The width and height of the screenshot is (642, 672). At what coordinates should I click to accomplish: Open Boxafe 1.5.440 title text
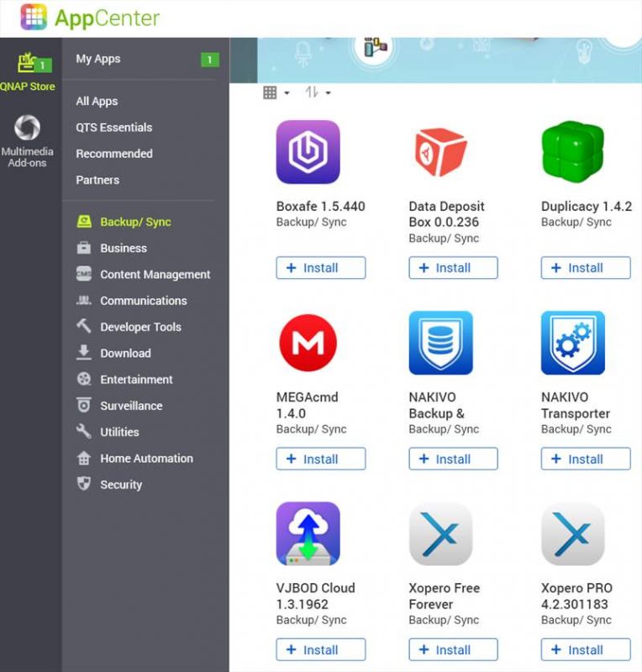(x=321, y=207)
